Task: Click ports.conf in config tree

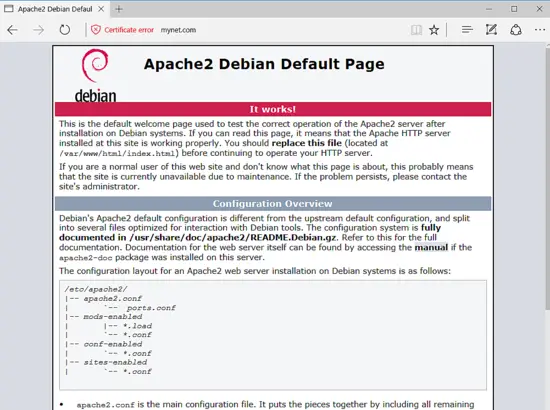Action: (x=151, y=308)
